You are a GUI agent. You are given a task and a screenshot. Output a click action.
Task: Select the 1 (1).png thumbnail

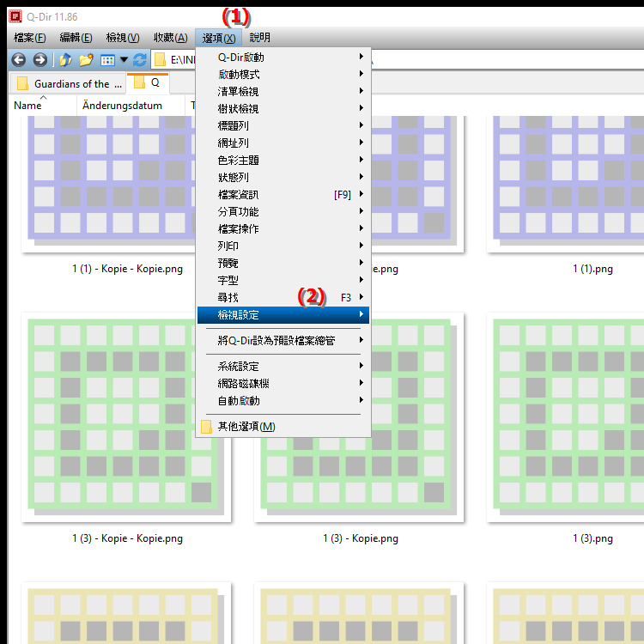pyautogui.click(x=565, y=184)
